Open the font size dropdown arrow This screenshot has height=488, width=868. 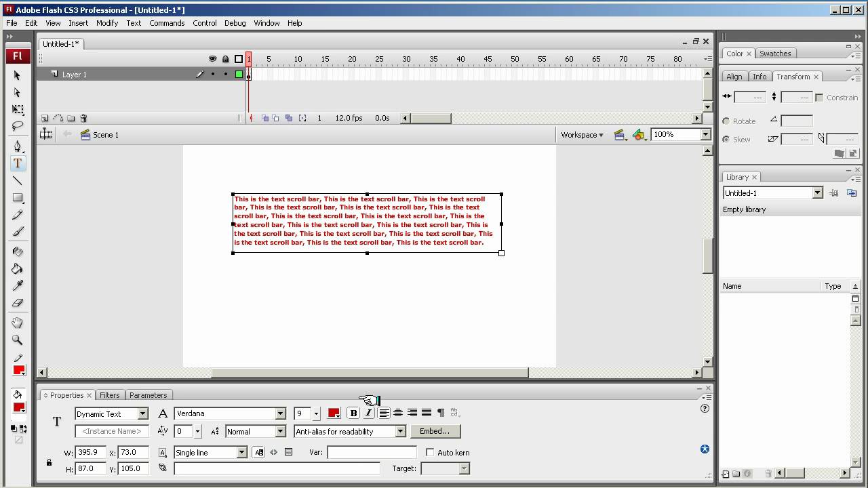(315, 413)
